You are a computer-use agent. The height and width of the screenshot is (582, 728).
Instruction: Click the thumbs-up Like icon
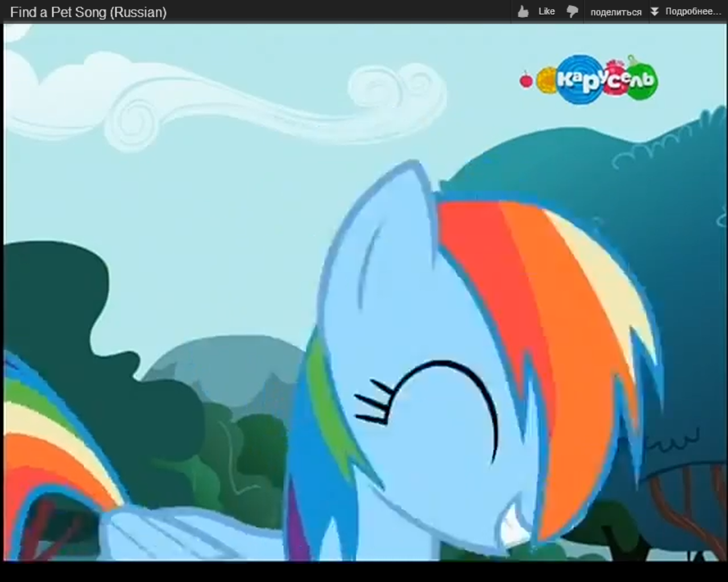523,11
